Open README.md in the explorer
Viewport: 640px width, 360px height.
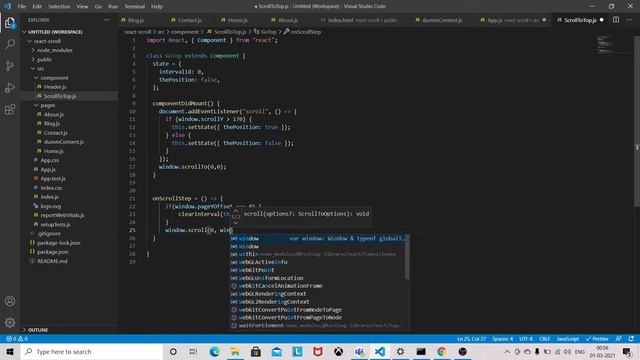pyautogui.click(x=52, y=261)
